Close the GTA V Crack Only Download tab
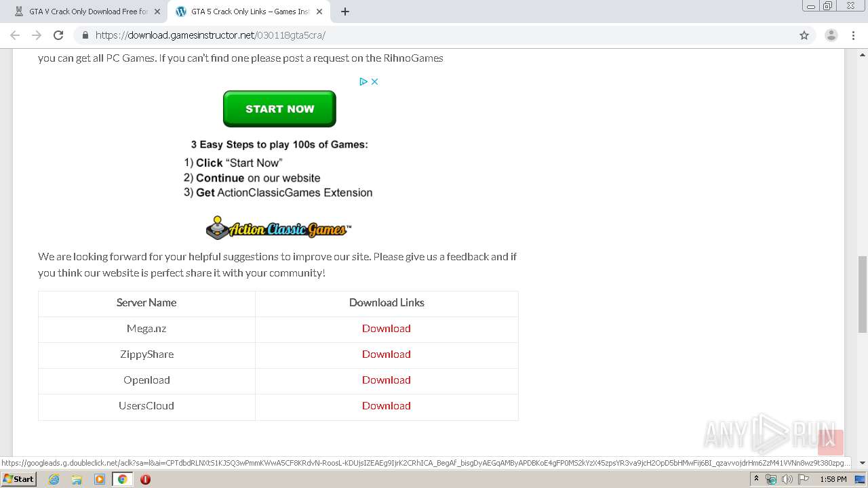The image size is (868, 488). click(x=157, y=12)
